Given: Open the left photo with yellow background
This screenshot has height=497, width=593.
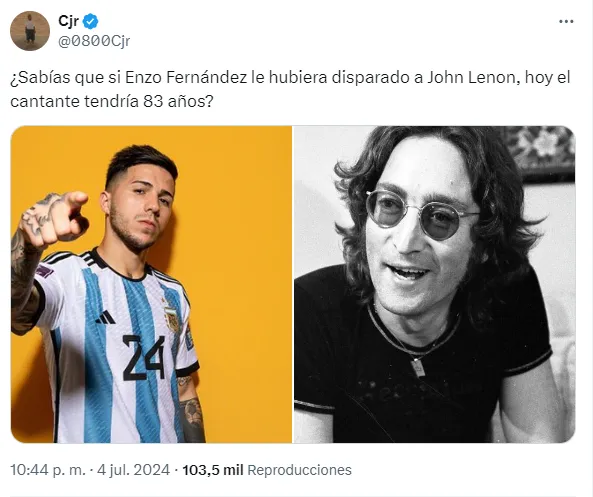Looking at the screenshot, I should point(151,284).
